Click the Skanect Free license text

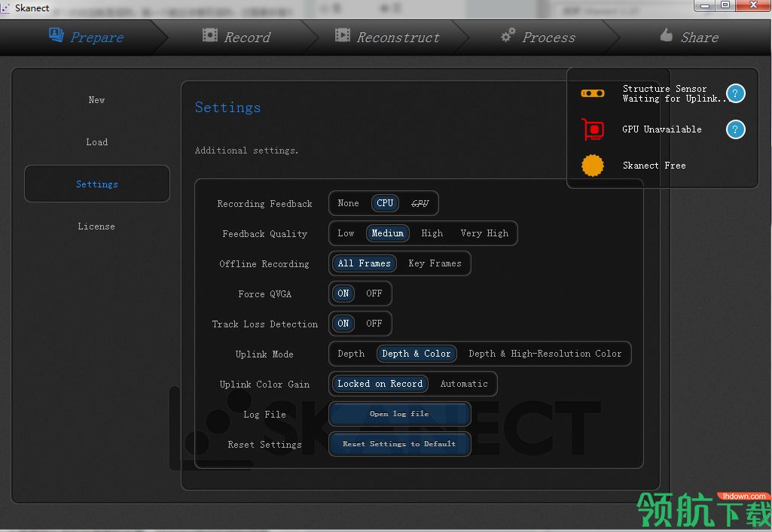click(654, 166)
